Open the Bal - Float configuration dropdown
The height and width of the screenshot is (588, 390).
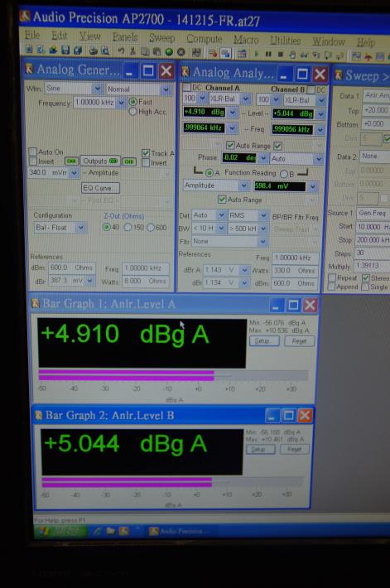click(x=80, y=228)
